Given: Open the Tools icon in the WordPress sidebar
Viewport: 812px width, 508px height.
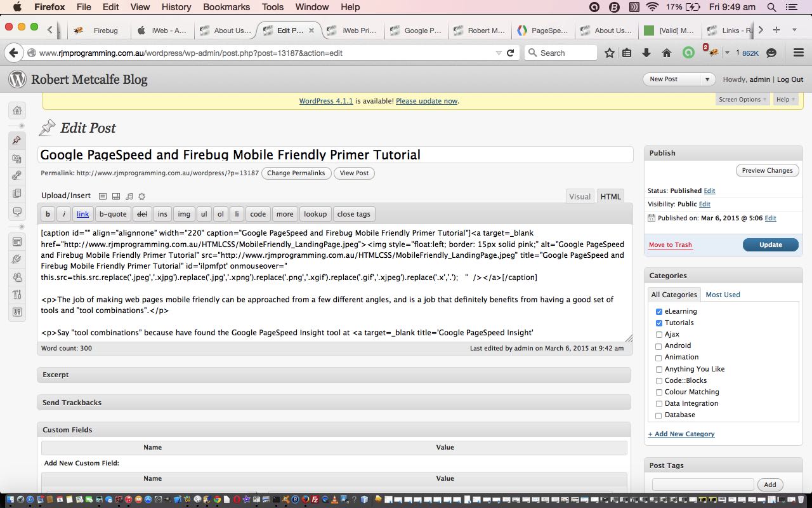Looking at the screenshot, I should pos(17,295).
